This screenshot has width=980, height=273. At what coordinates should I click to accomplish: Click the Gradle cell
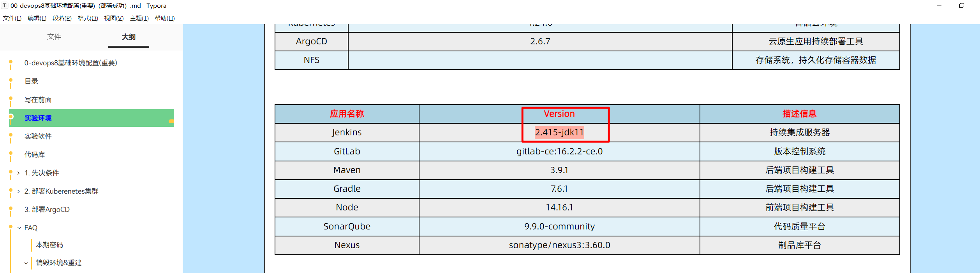click(x=347, y=189)
